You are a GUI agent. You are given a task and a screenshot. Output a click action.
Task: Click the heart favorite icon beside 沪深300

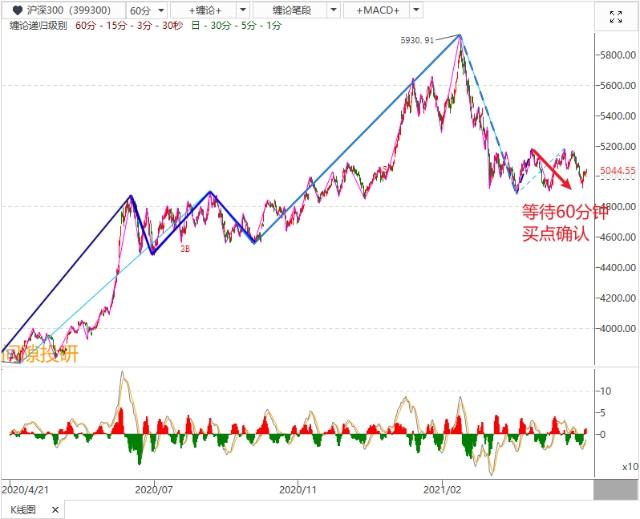coord(17,10)
